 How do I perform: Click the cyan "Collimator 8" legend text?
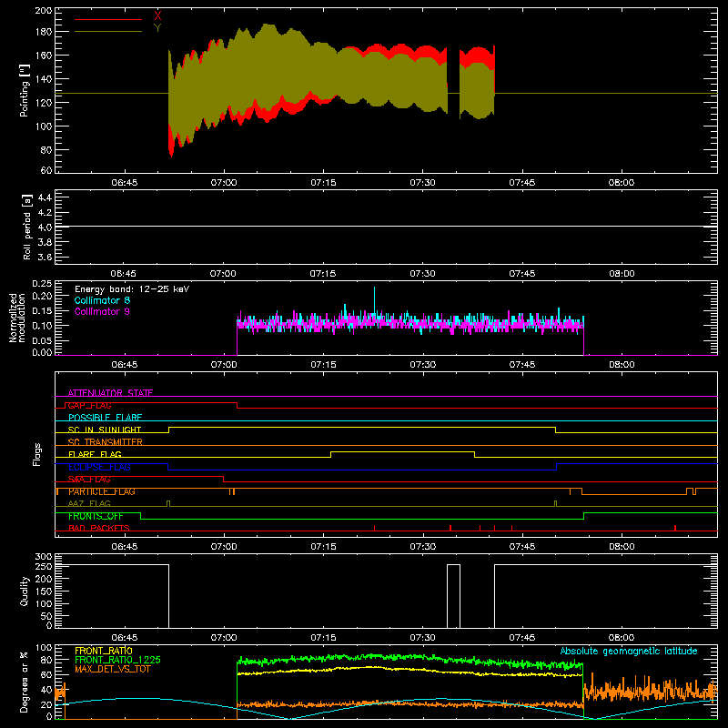[102, 300]
